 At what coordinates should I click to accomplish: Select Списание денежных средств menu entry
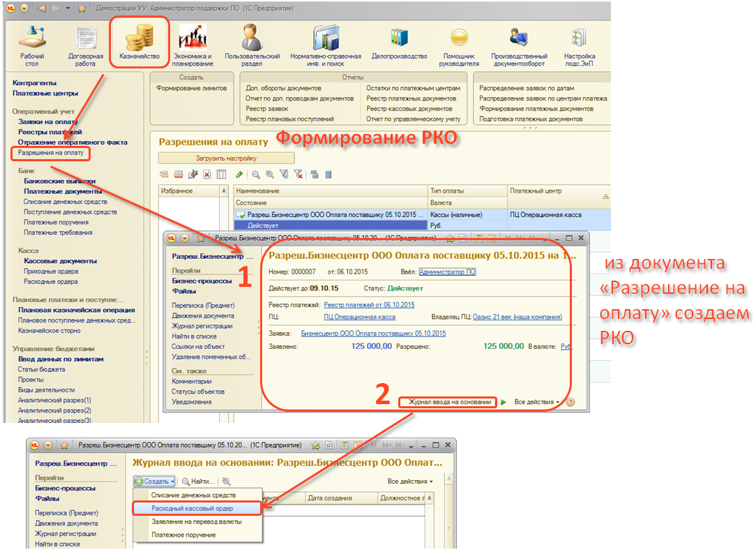188,495
